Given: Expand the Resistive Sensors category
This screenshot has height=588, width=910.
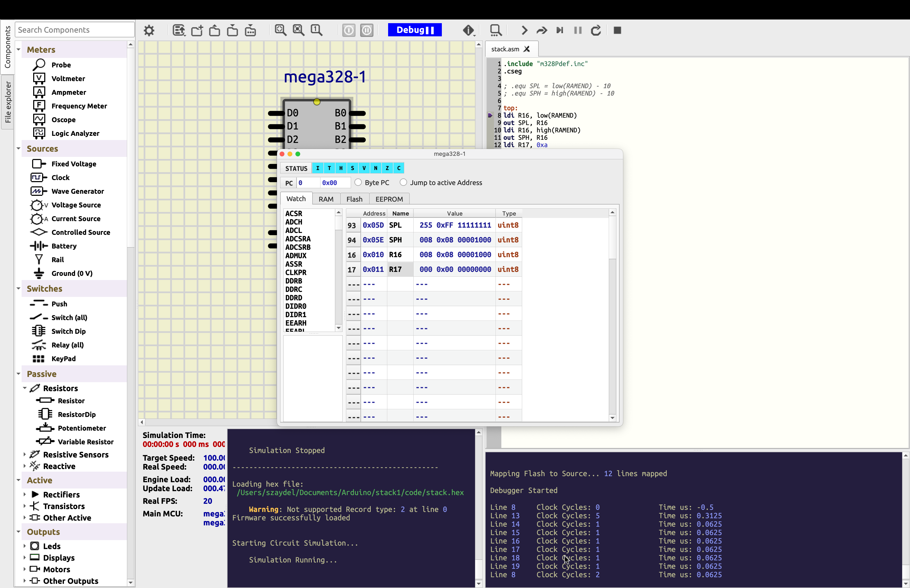Looking at the screenshot, I should point(25,454).
